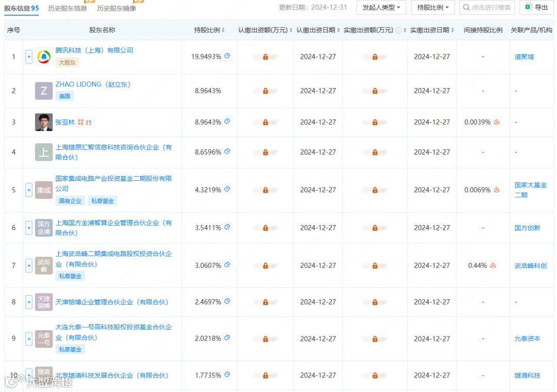Open 北京燧清科技发展合伙企业 link

tap(111, 376)
